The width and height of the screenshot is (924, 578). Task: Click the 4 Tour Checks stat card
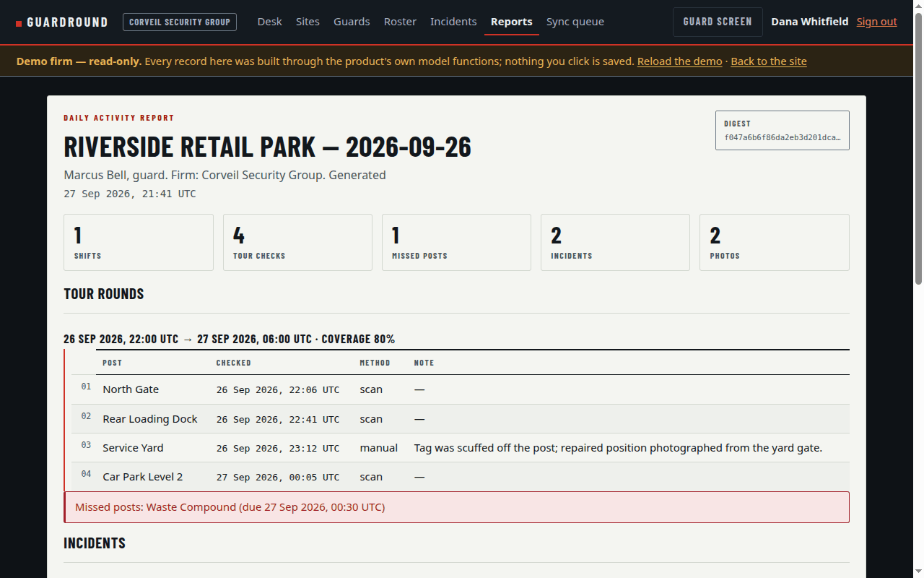(297, 242)
